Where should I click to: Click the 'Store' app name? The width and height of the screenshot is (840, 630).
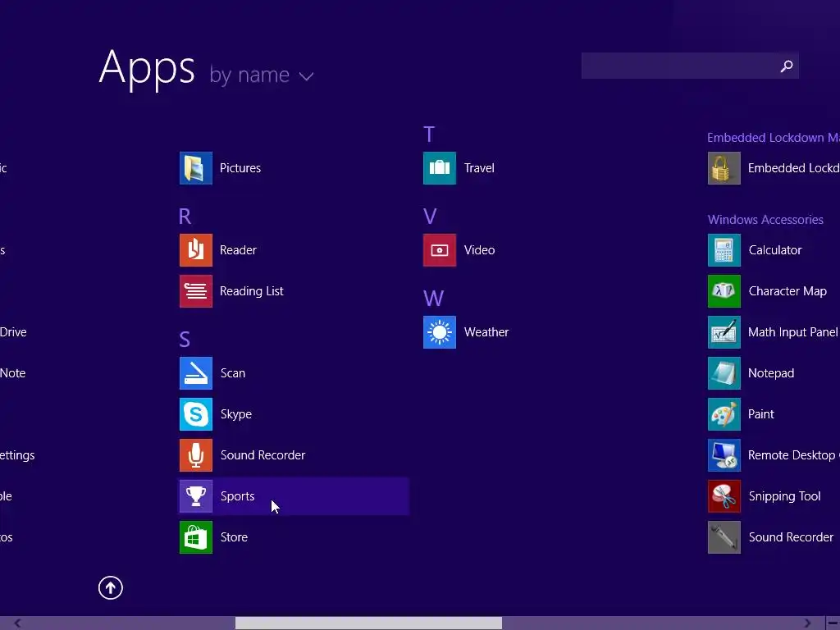click(x=234, y=537)
